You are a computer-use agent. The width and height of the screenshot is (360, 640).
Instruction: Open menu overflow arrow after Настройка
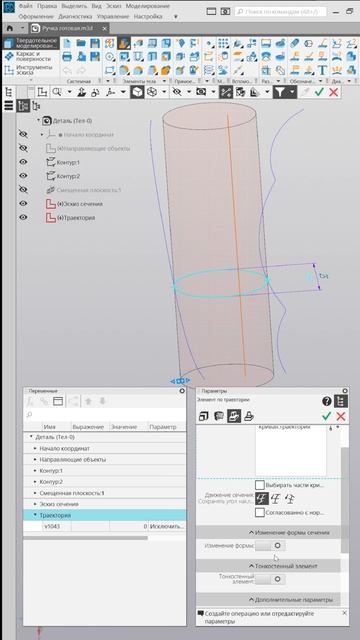[x=176, y=17]
